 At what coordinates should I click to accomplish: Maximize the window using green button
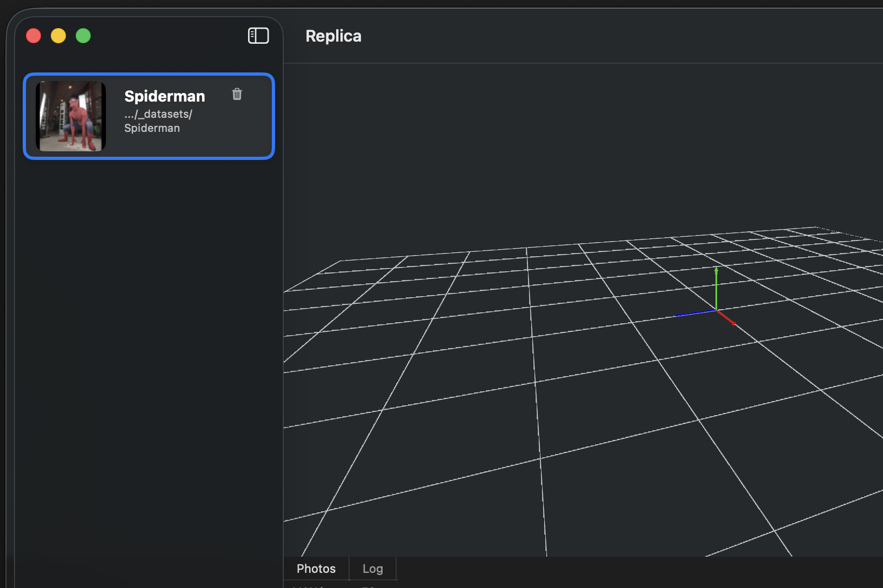coord(83,36)
